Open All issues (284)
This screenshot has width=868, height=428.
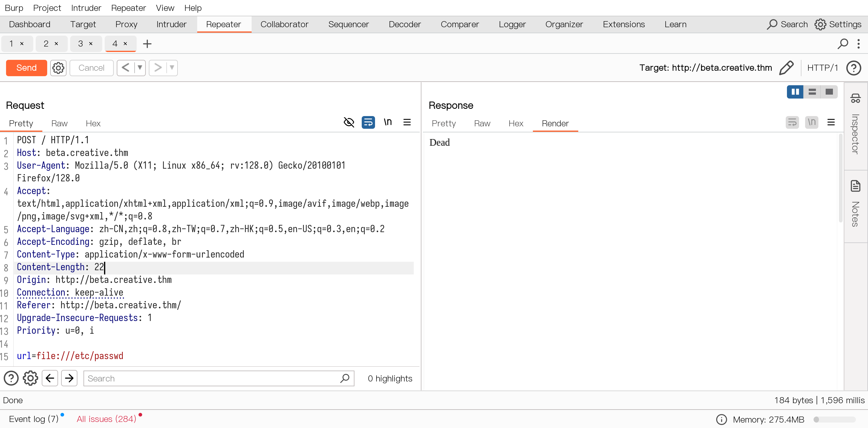tap(106, 419)
